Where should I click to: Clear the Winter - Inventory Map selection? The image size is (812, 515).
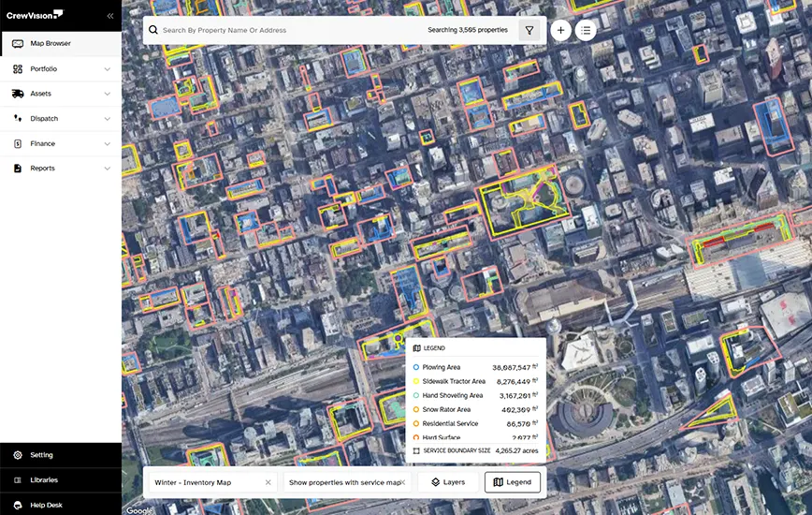[x=268, y=482]
